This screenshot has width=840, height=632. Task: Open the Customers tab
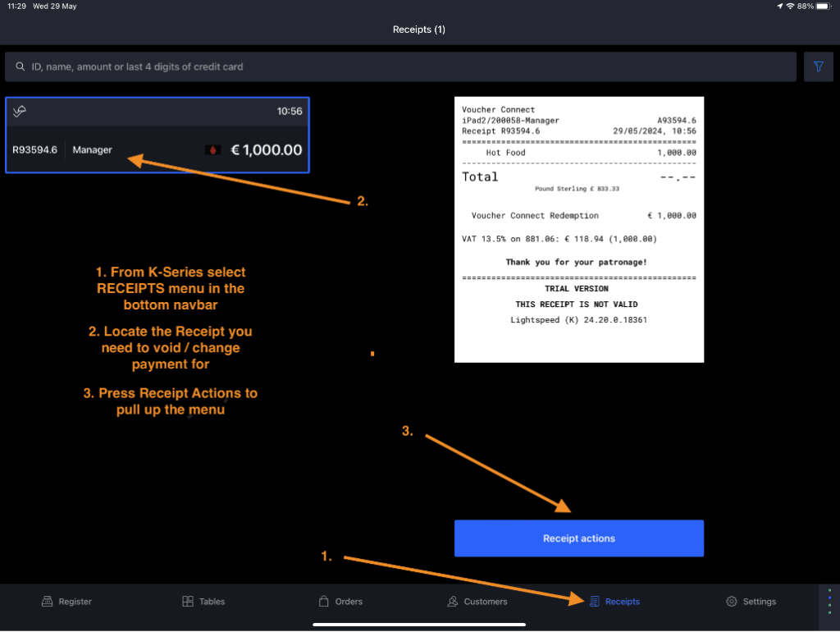(x=477, y=602)
